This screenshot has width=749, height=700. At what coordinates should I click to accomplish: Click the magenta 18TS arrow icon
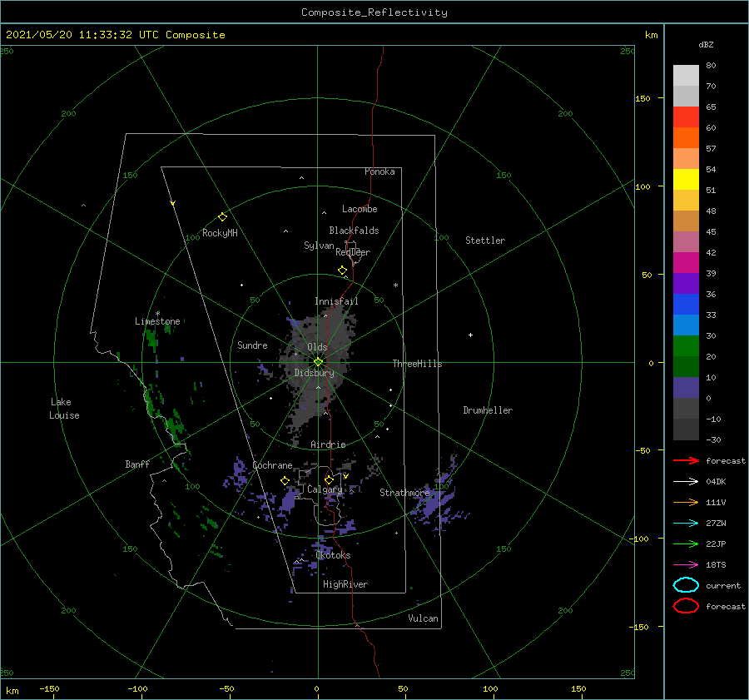click(x=686, y=565)
